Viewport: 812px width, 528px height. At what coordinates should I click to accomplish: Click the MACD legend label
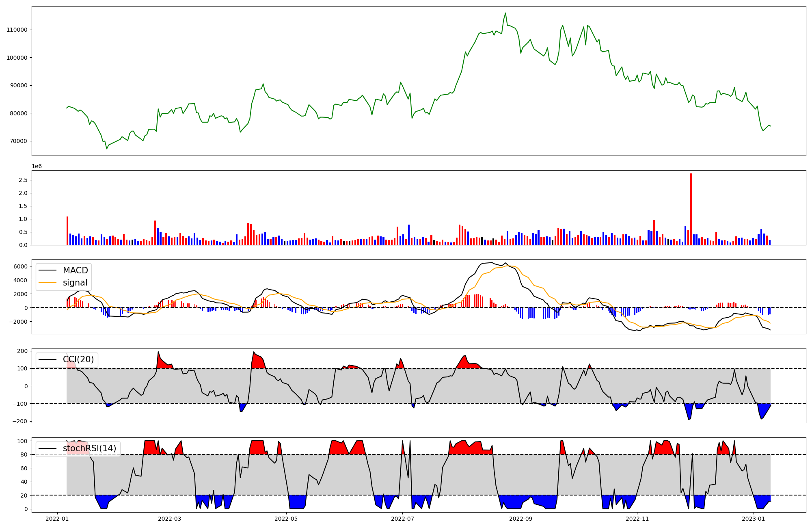75,270
